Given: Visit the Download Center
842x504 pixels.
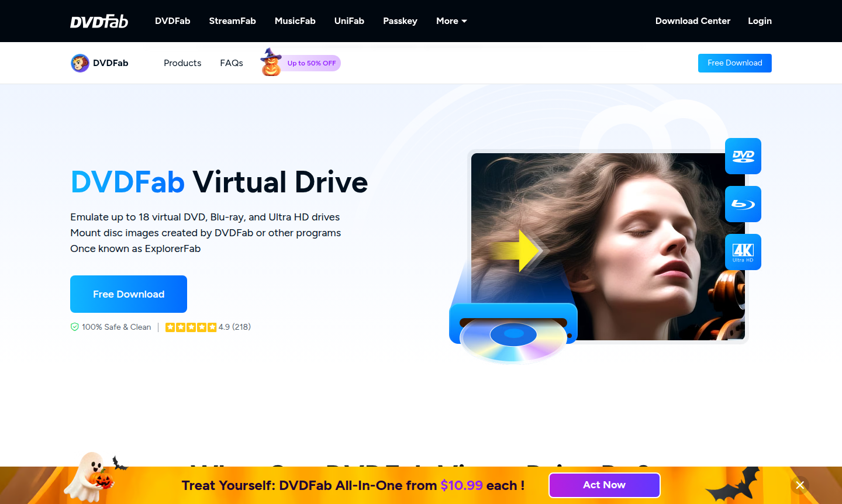Looking at the screenshot, I should [692, 21].
